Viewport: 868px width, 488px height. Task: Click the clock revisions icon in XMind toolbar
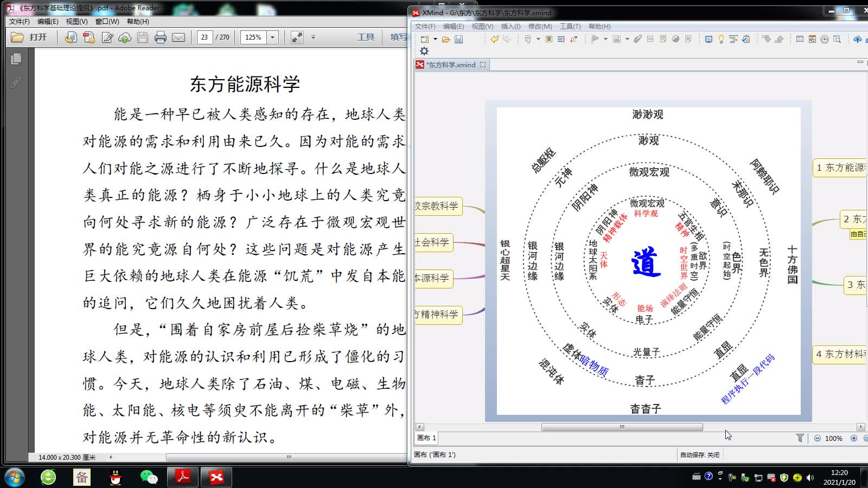click(825, 39)
